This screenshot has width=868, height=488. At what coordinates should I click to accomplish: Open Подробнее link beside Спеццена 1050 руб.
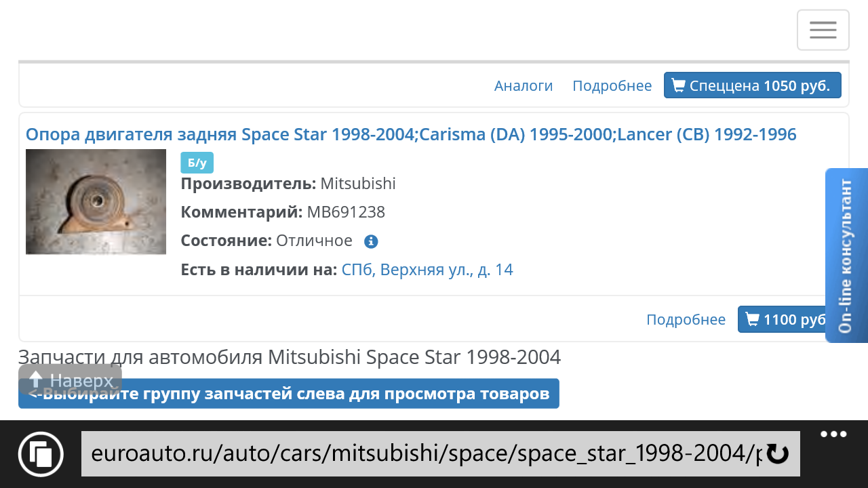coord(612,86)
